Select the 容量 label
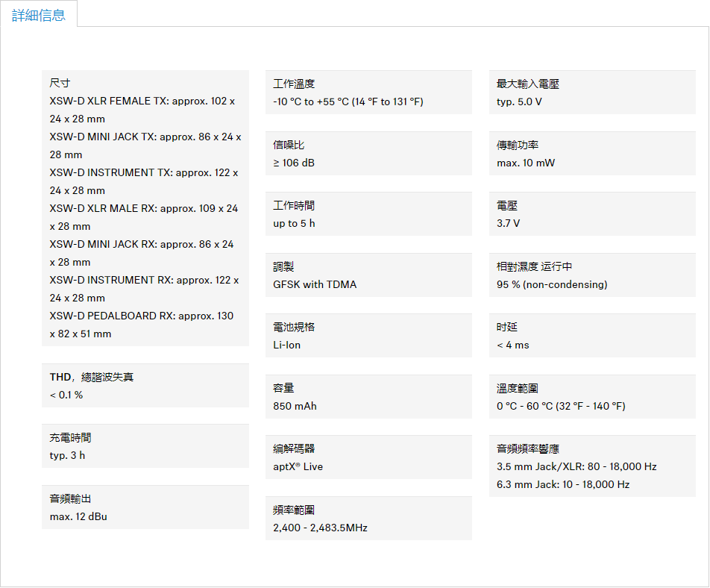The width and height of the screenshot is (710, 588). (x=283, y=388)
